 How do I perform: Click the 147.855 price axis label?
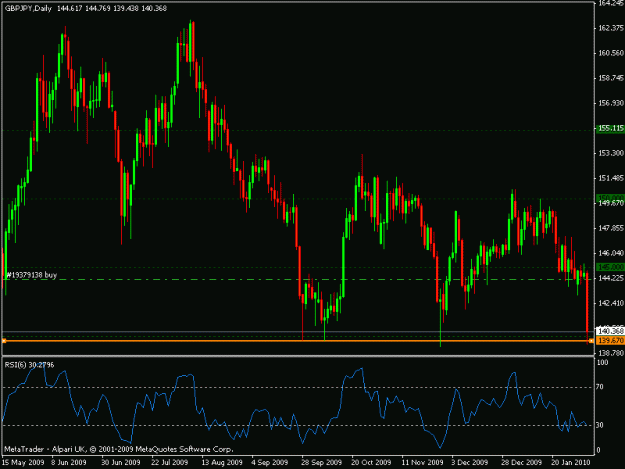[x=611, y=228]
